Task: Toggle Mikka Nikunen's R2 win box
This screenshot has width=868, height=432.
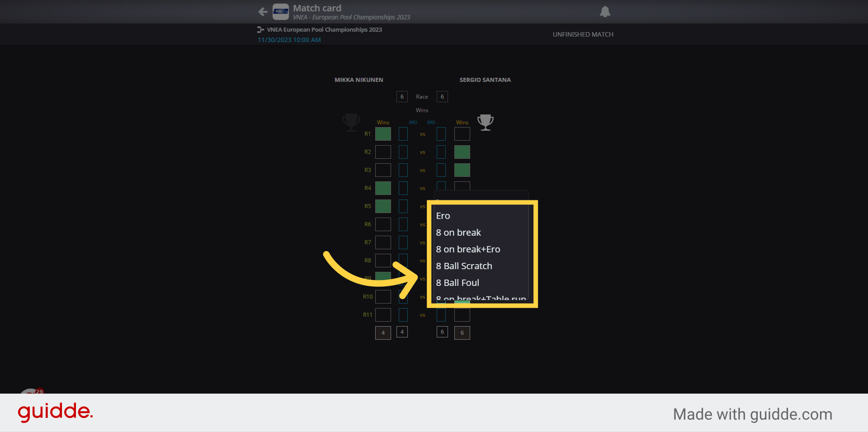Action: tap(383, 152)
